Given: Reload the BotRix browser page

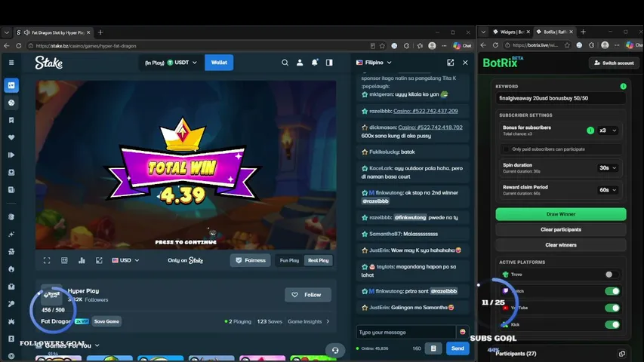Looking at the screenshot, I should pyautogui.click(x=495, y=45).
